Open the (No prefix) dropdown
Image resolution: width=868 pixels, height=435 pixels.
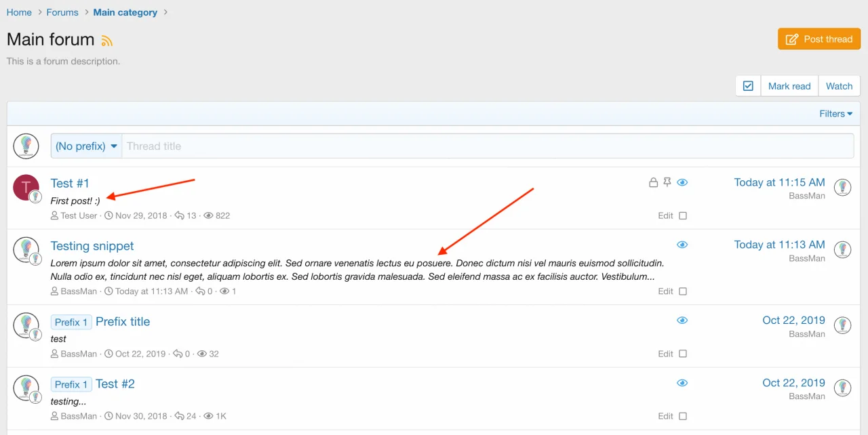(85, 146)
